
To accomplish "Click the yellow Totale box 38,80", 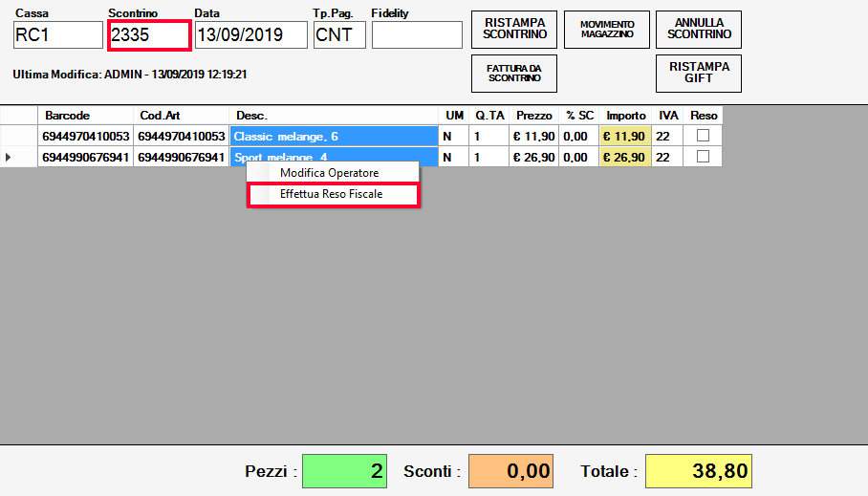I will [698, 471].
